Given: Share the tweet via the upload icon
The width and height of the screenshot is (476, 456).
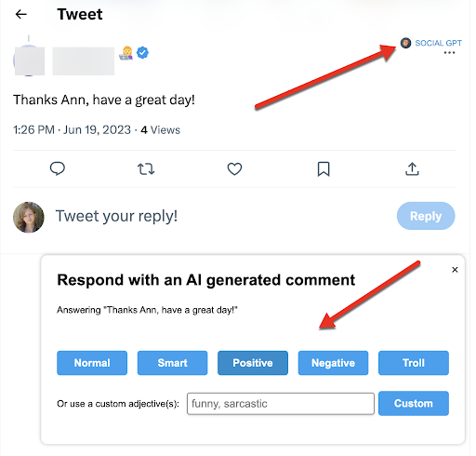Looking at the screenshot, I should (x=412, y=169).
